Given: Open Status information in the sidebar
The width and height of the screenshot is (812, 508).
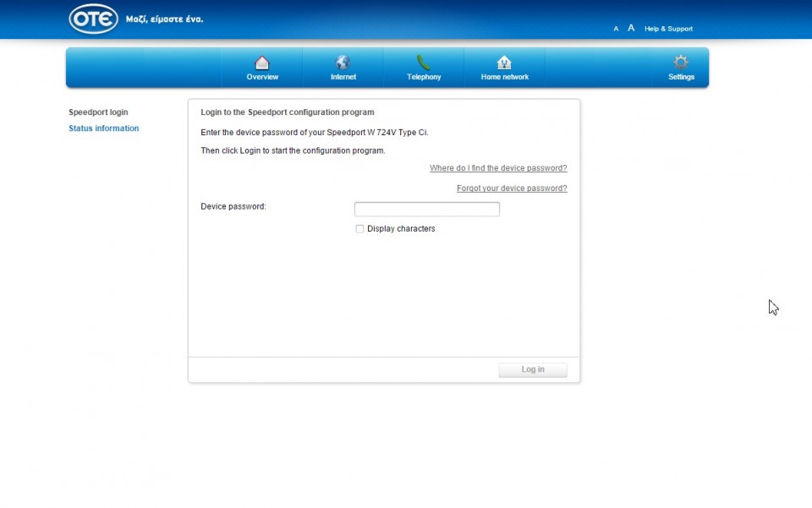Looking at the screenshot, I should pyautogui.click(x=103, y=128).
